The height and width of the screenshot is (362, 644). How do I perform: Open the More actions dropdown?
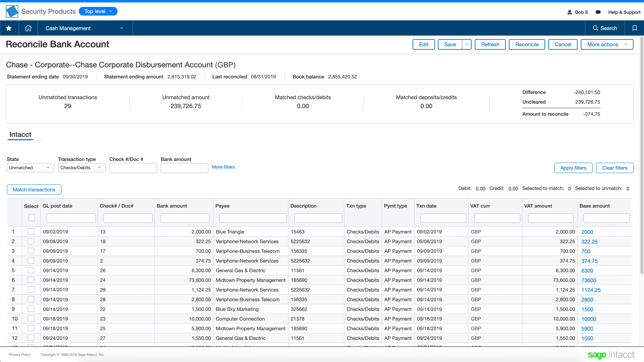607,44
